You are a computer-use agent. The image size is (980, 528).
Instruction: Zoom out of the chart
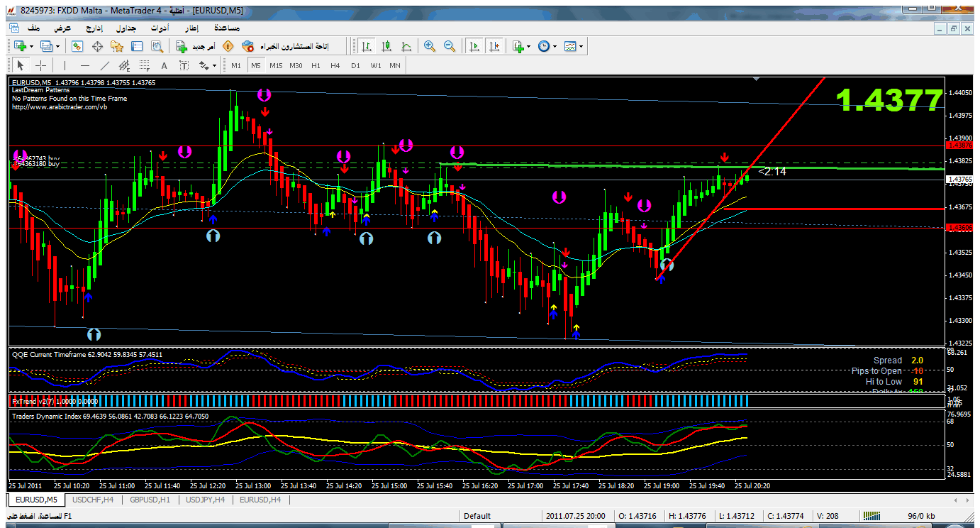449,46
